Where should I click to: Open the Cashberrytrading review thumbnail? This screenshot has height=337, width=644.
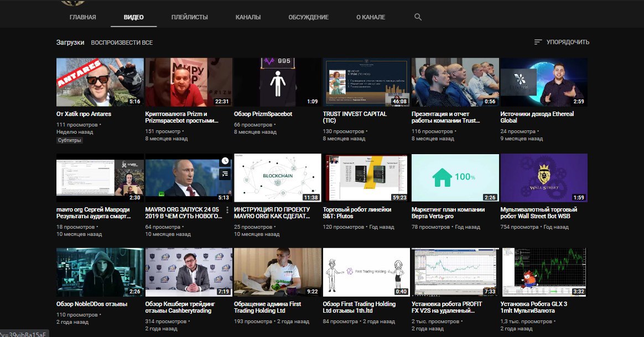pos(189,272)
